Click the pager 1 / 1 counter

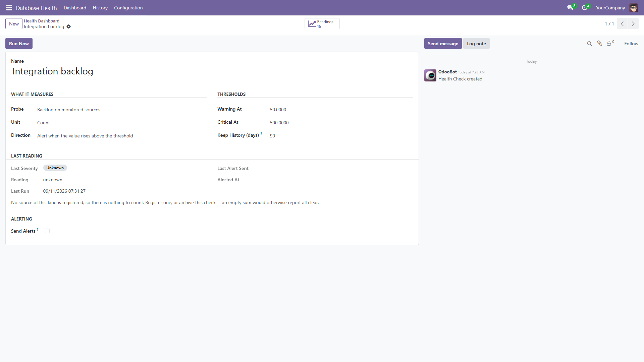[x=609, y=24]
